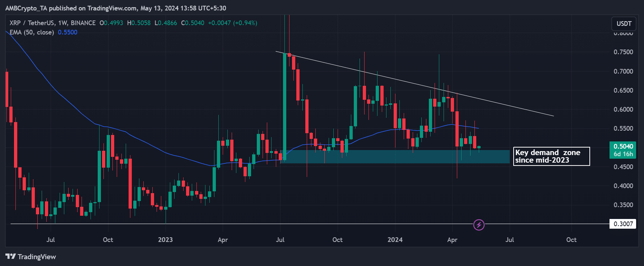
Task: Click the change value +0.0047 (+0.94%)
Action: coord(233,23)
